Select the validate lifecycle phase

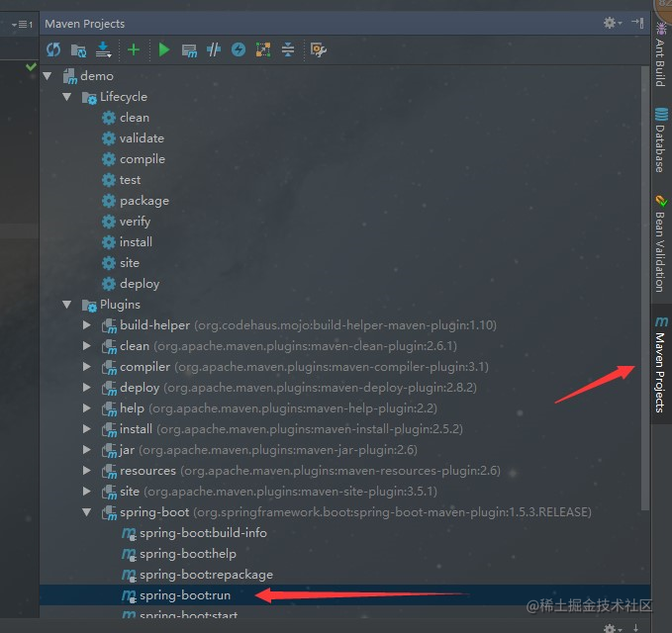(142, 138)
